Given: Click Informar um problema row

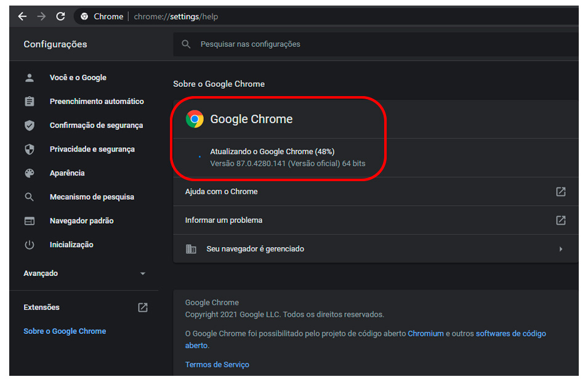Looking at the screenshot, I should coord(369,220).
